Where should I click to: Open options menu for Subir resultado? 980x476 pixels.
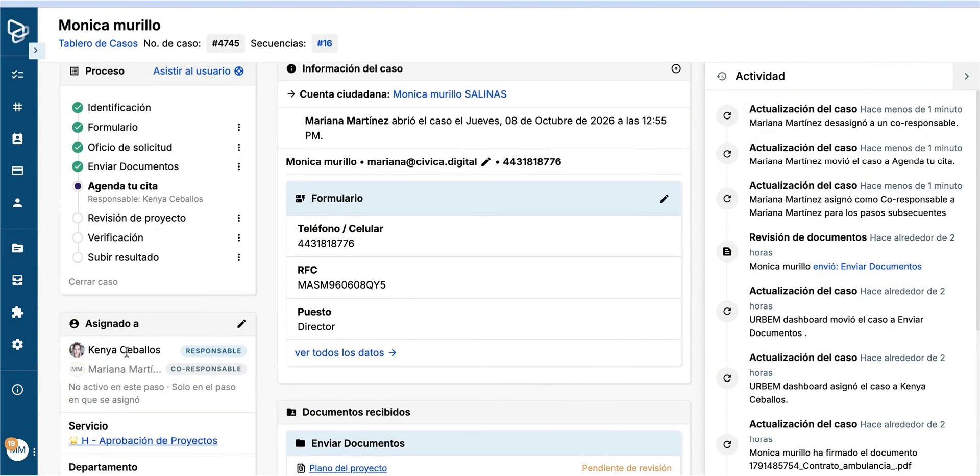point(239,257)
